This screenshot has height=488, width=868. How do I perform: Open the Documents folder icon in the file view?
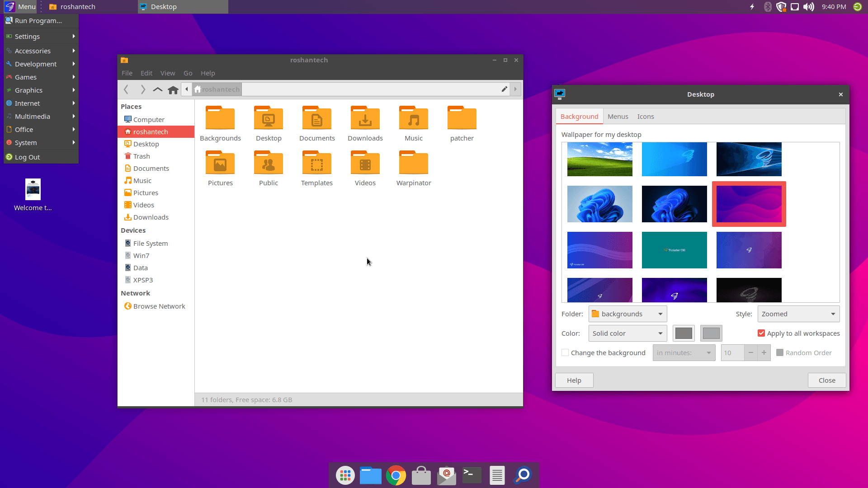pyautogui.click(x=317, y=118)
